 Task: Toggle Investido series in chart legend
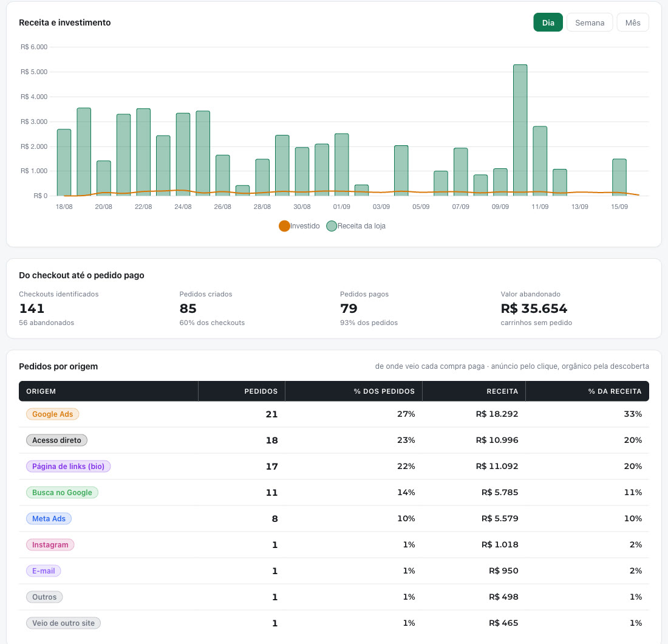coord(299,226)
